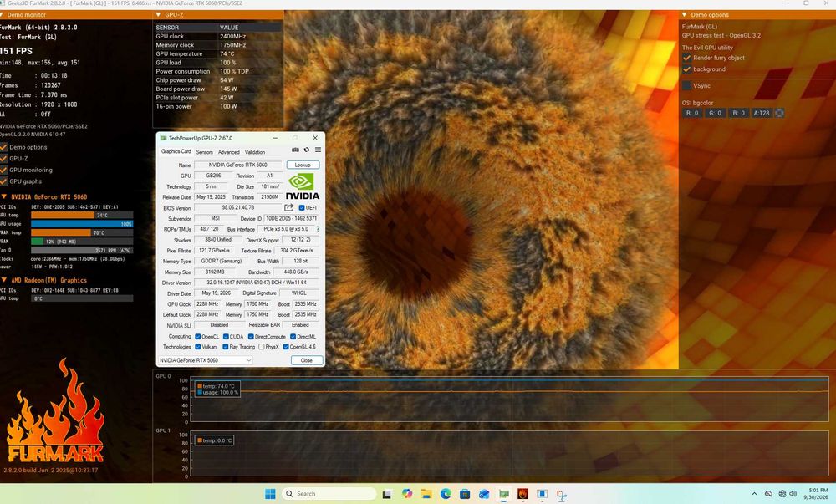Click the "GPU temperature" sensor row
The image size is (836, 504).
[x=218, y=53]
